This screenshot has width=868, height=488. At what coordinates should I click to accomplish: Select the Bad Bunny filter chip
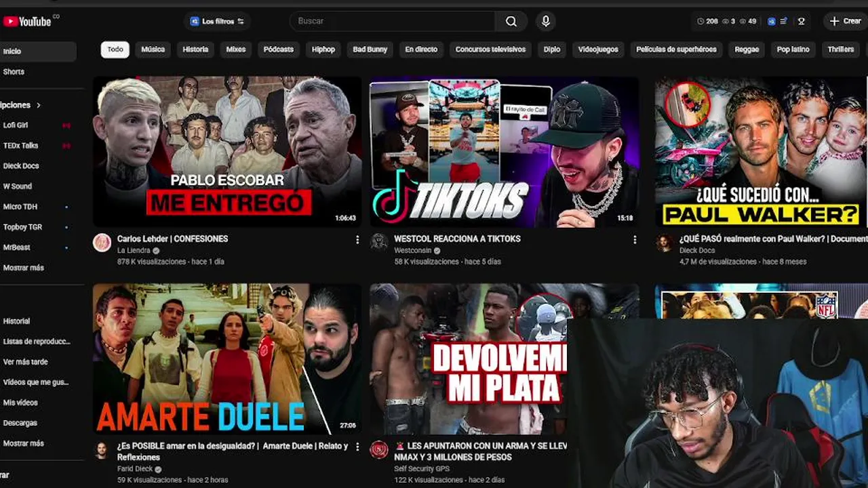click(370, 49)
